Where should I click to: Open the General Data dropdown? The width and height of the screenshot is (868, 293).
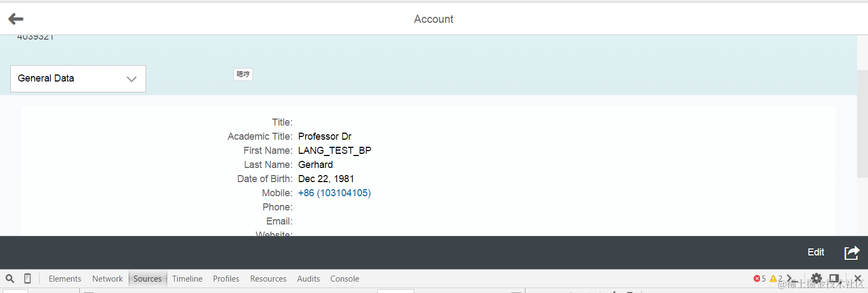(x=78, y=79)
